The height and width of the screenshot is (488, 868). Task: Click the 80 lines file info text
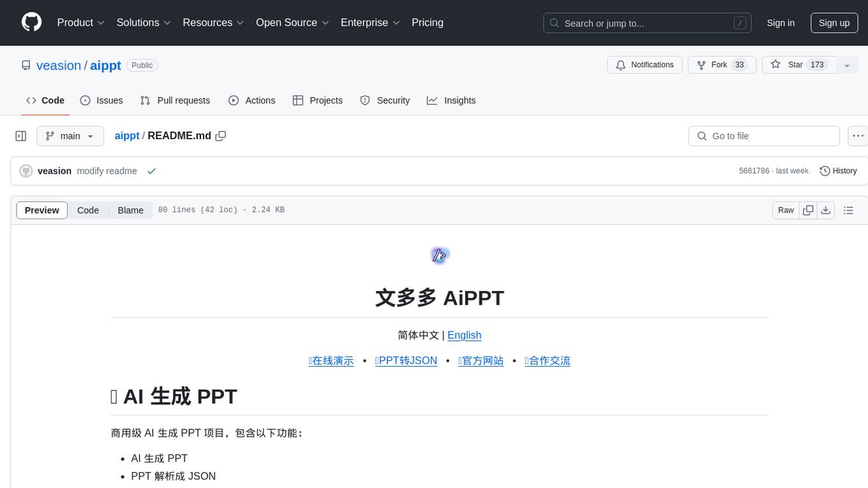(221, 210)
